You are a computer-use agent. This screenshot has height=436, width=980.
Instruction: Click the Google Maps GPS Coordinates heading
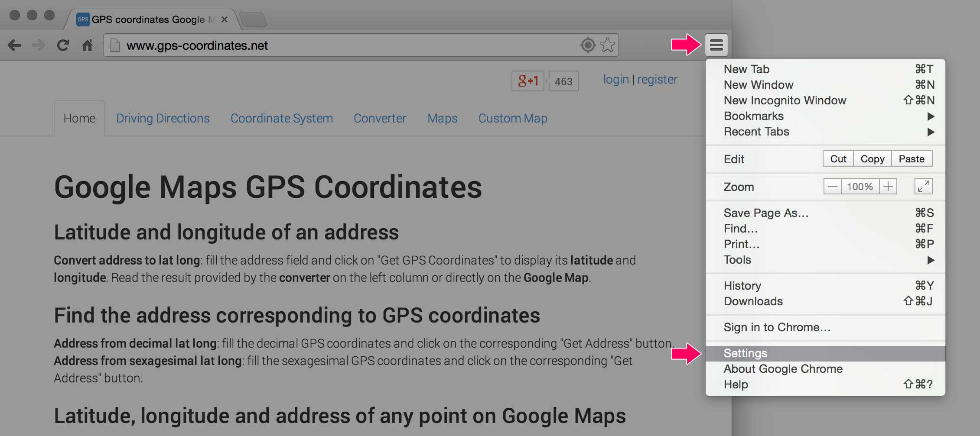pyautogui.click(x=268, y=187)
